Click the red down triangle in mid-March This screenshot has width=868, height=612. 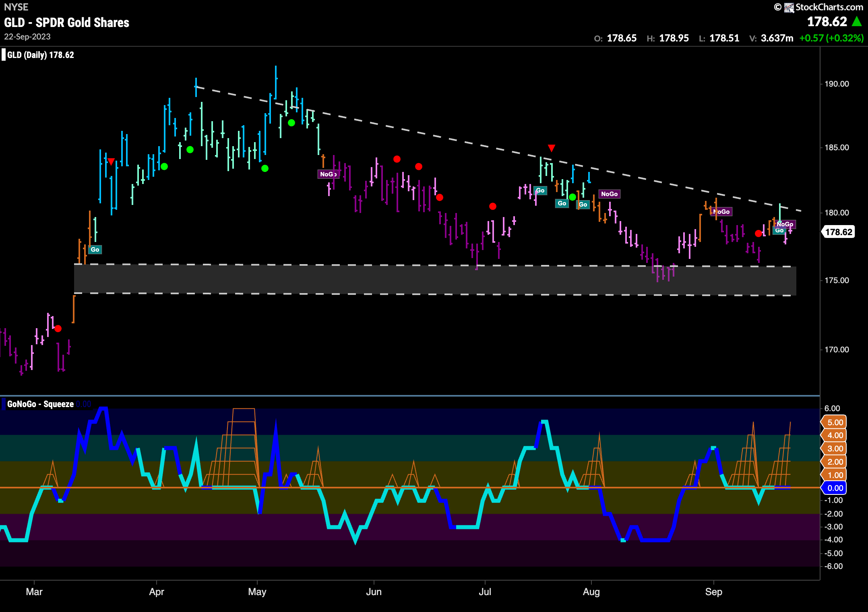(x=111, y=161)
